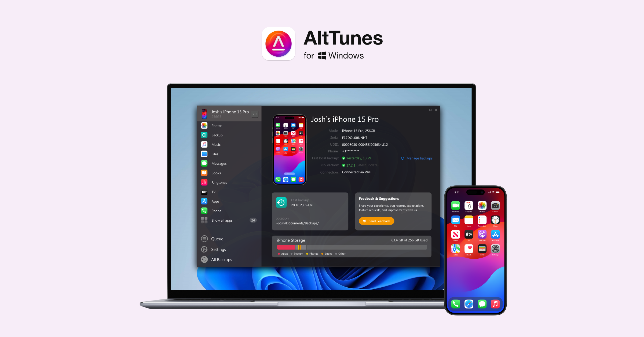
Task: Click Manage backups link
Action: coord(417,159)
